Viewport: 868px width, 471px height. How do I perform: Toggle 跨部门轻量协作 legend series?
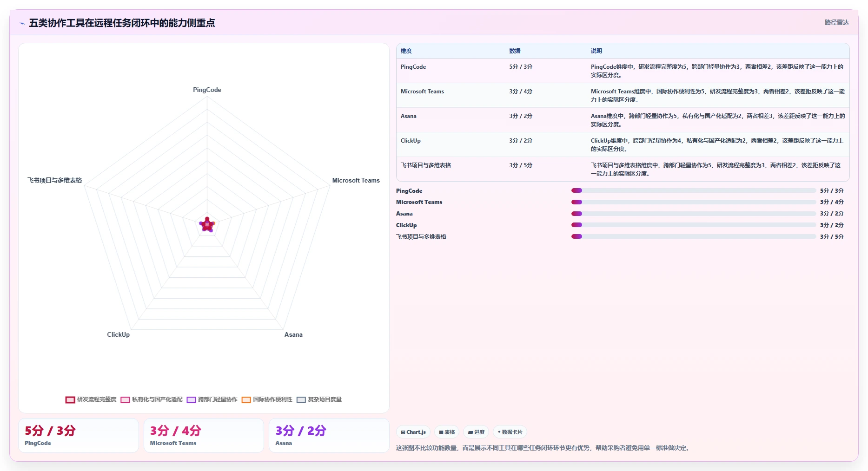click(212, 399)
